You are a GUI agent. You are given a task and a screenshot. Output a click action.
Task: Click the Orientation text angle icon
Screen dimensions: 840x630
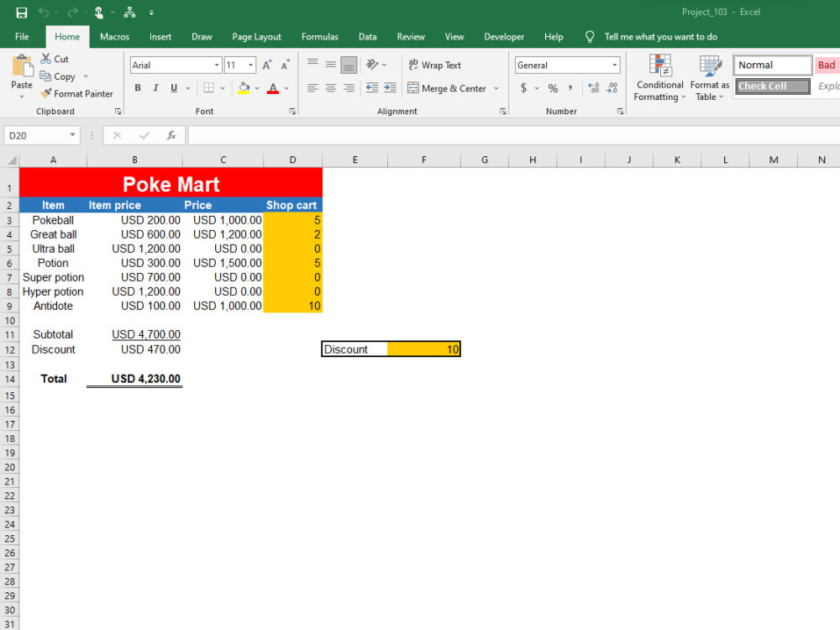coord(372,65)
